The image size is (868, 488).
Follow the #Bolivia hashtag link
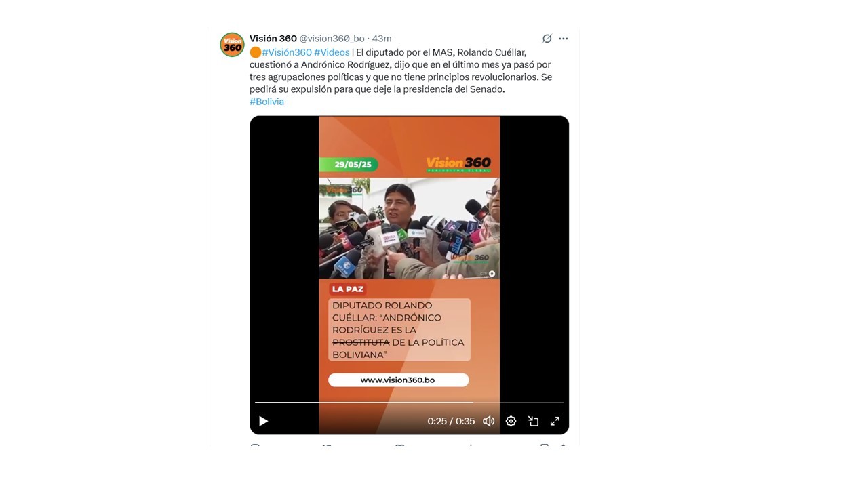[267, 102]
